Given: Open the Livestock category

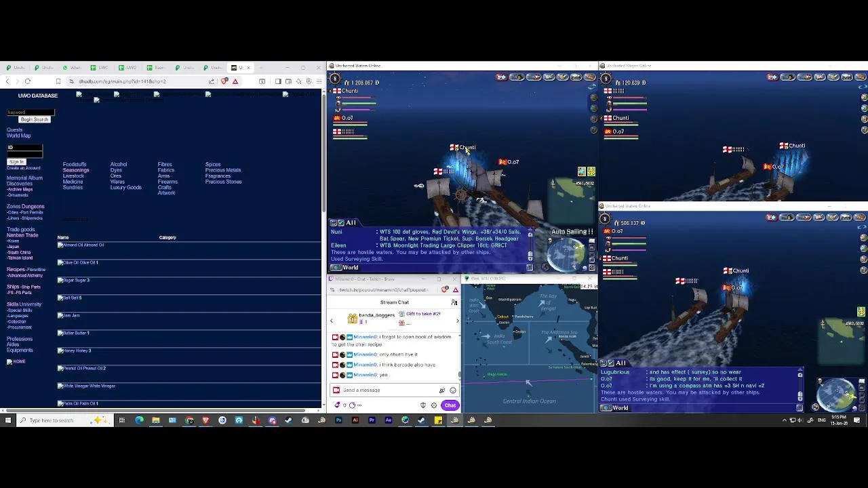Looking at the screenshot, I should coord(73,176).
